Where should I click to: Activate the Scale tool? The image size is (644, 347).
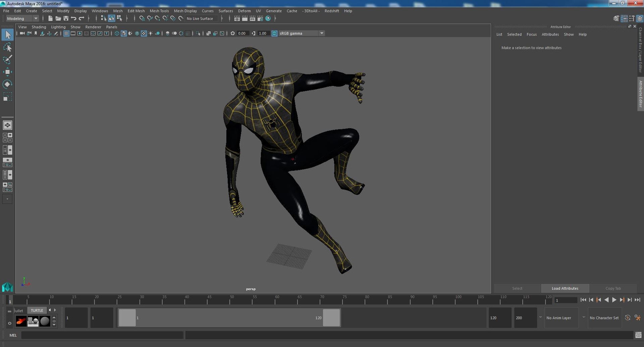pyautogui.click(x=7, y=97)
